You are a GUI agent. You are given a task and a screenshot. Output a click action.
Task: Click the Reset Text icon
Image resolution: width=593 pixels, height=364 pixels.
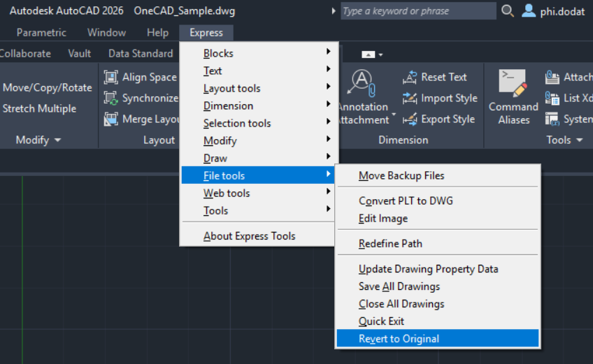[410, 77]
